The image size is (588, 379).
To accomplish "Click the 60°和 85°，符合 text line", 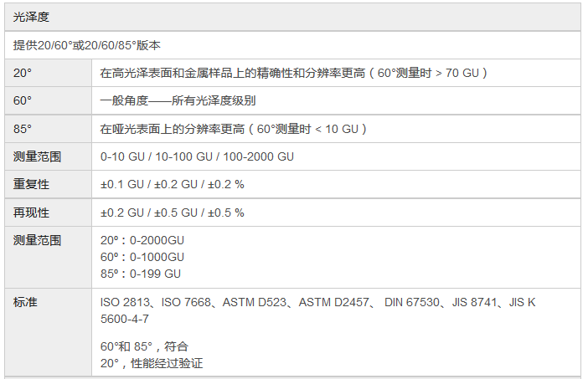I will pyautogui.click(x=144, y=346).
